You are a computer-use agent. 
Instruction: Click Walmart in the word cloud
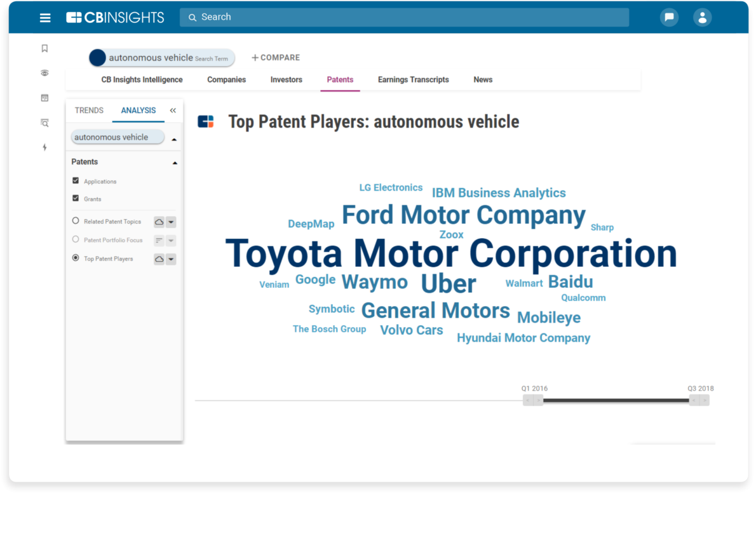pyautogui.click(x=524, y=283)
